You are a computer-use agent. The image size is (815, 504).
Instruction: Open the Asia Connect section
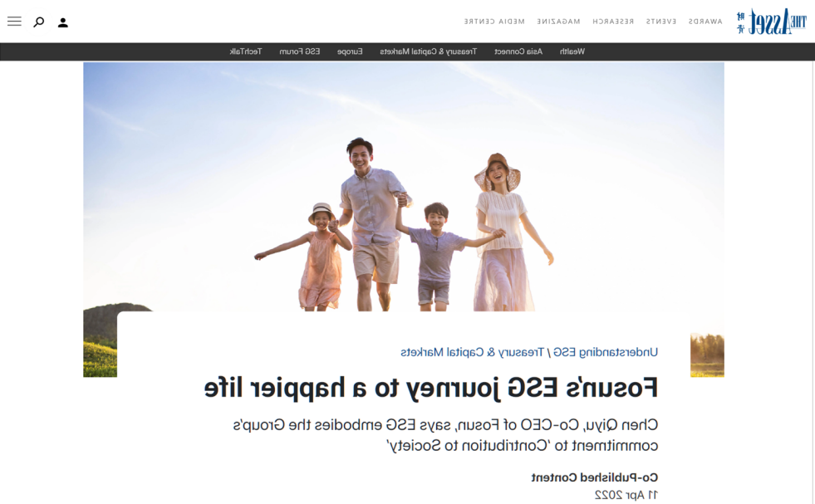coord(518,51)
